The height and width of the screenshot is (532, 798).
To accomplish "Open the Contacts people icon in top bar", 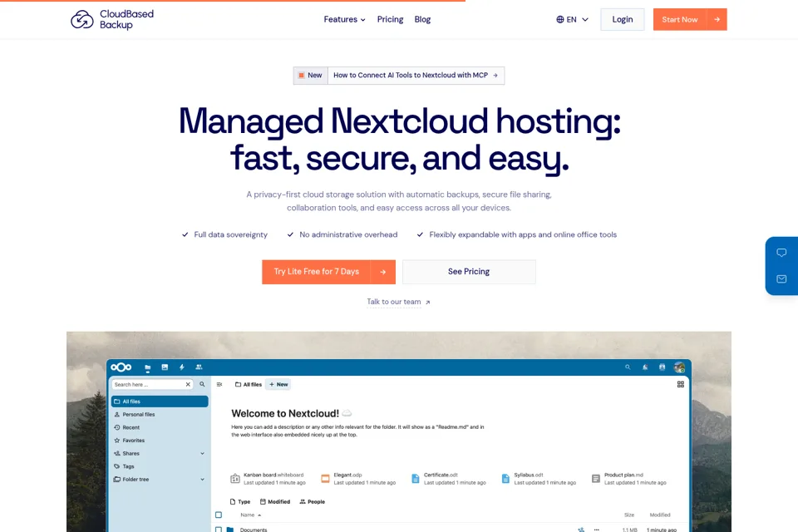I will (199, 367).
